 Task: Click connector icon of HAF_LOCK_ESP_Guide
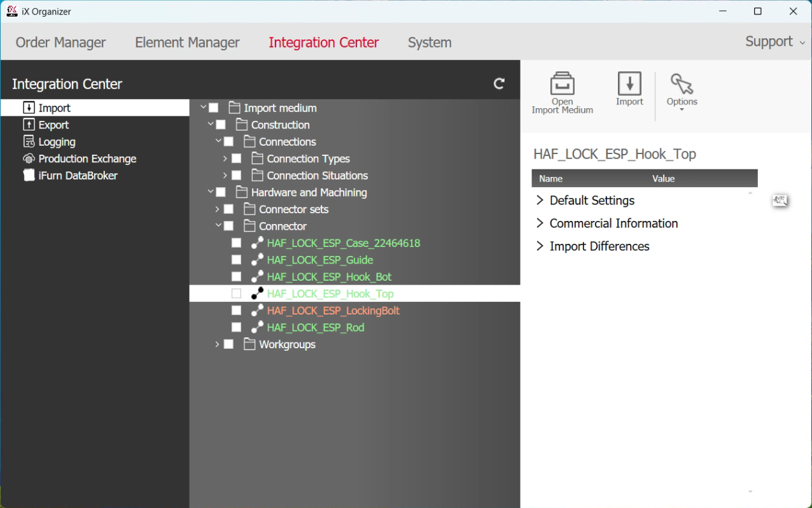pyautogui.click(x=257, y=260)
